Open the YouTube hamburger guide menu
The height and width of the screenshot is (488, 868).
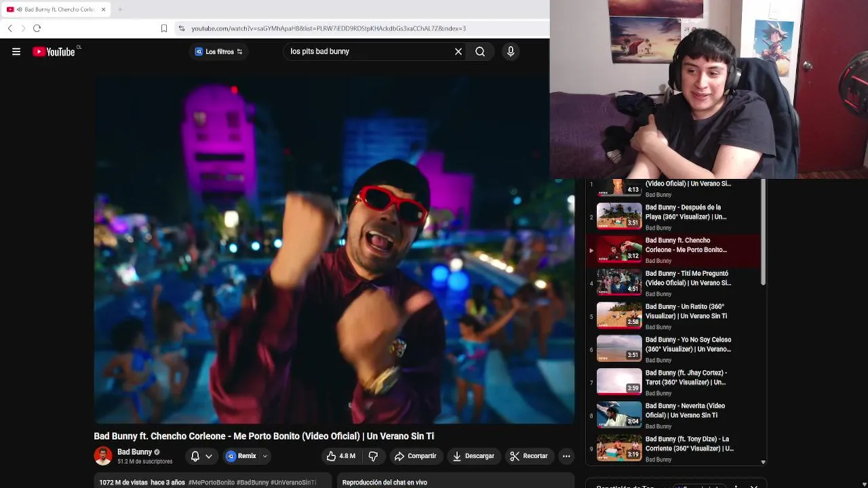pyautogui.click(x=16, y=52)
